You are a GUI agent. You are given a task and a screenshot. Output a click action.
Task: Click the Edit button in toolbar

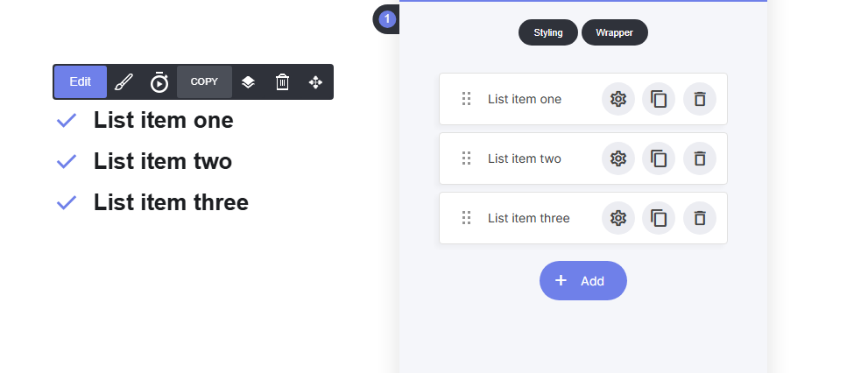(81, 82)
